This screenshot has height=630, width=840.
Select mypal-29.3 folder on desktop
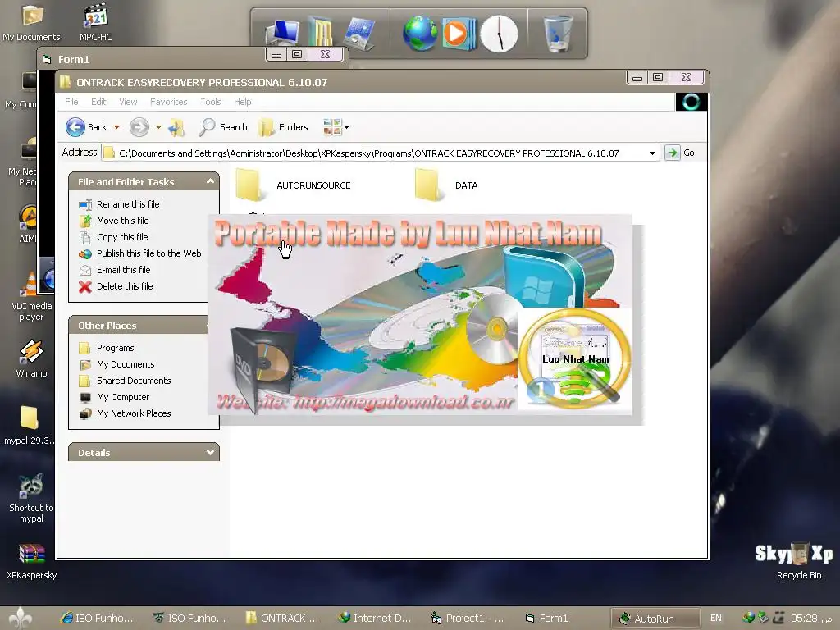30,426
